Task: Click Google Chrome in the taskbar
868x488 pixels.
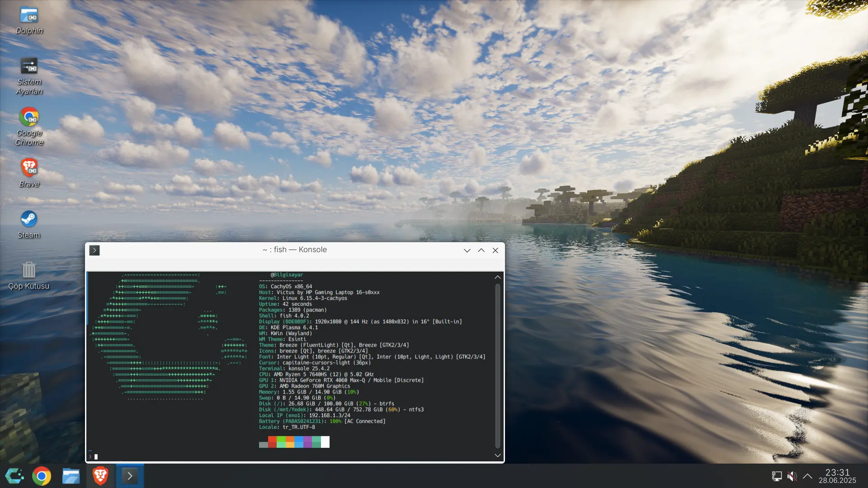Action: coord(42,476)
